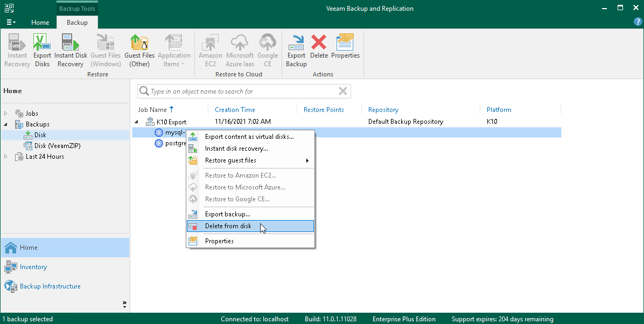Choose Instant disk recovery from context menu
This screenshot has width=644, height=324.
click(250, 149)
